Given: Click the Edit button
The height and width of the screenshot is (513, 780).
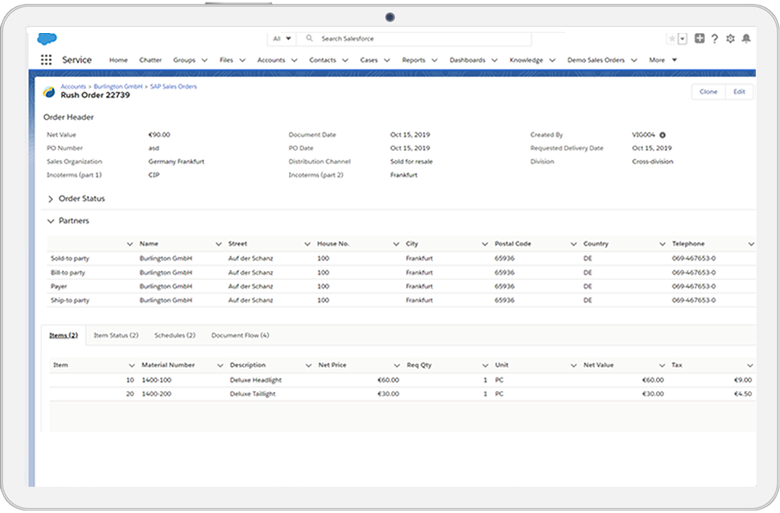Looking at the screenshot, I should click(x=739, y=92).
